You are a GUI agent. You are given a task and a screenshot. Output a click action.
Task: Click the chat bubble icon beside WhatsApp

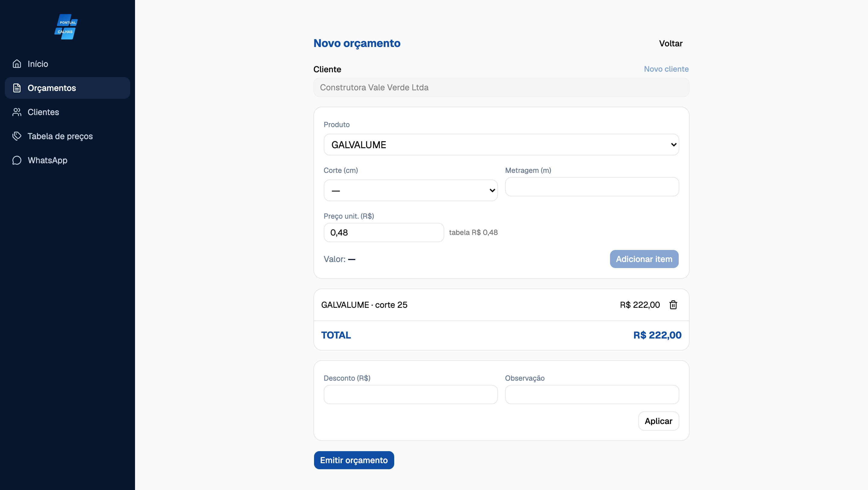pyautogui.click(x=17, y=160)
